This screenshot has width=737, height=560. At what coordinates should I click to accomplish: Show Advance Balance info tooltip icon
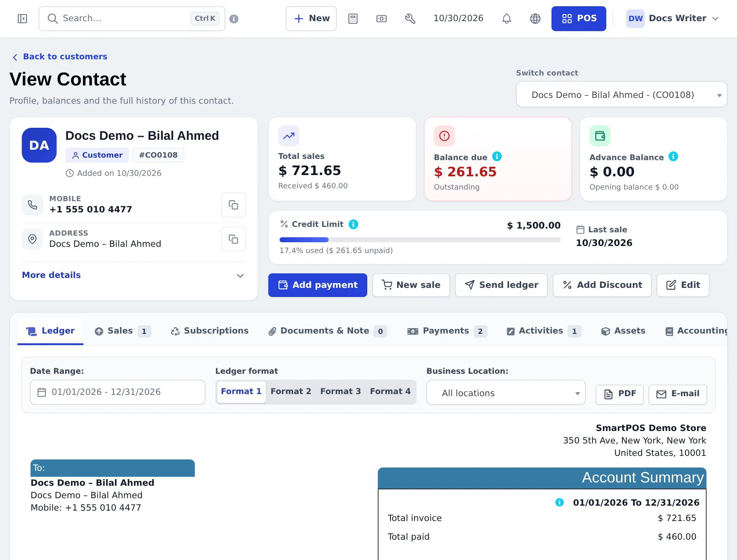674,156
